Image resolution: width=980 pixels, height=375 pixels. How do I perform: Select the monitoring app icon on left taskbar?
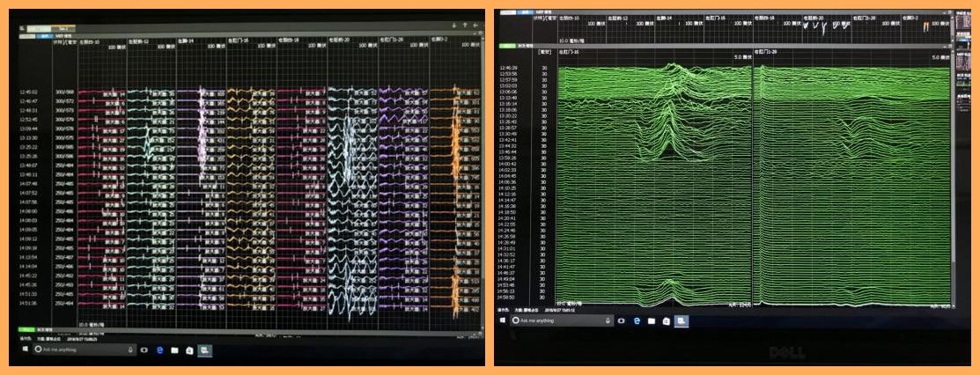pos(203,349)
